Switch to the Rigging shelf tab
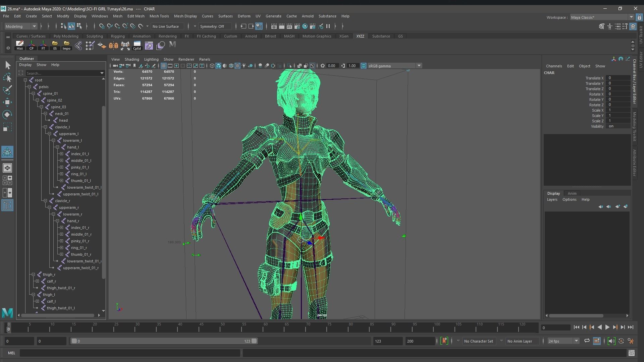Image resolution: width=644 pixels, height=362 pixels. (x=118, y=36)
